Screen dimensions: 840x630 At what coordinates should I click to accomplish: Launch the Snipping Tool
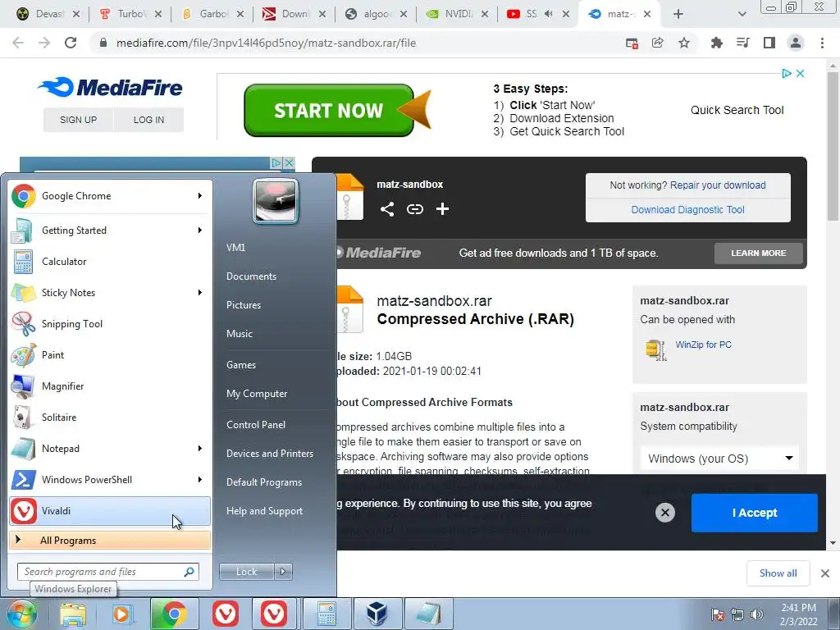pos(110,323)
